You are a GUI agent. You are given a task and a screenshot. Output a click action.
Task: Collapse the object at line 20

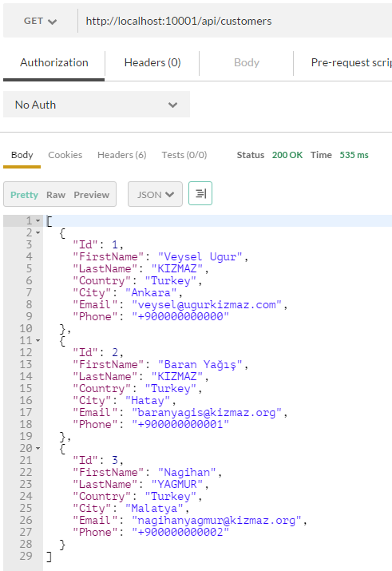click(x=38, y=448)
